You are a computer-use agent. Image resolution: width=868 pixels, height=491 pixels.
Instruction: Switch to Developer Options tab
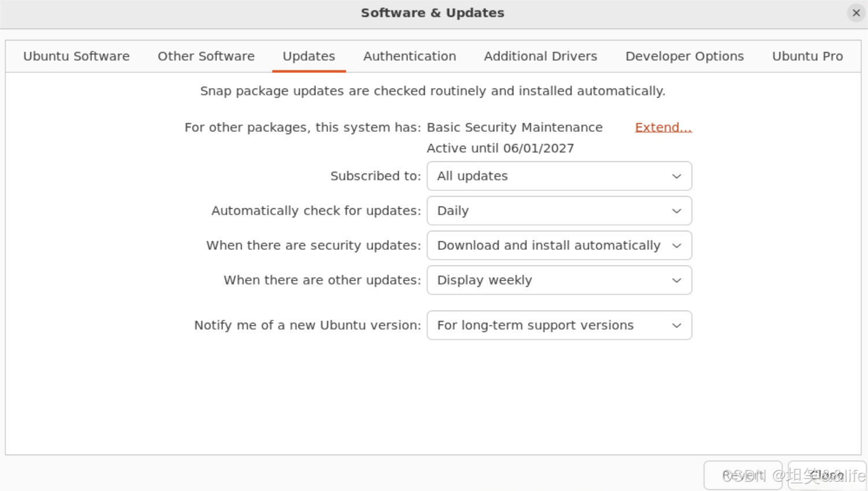coord(685,56)
